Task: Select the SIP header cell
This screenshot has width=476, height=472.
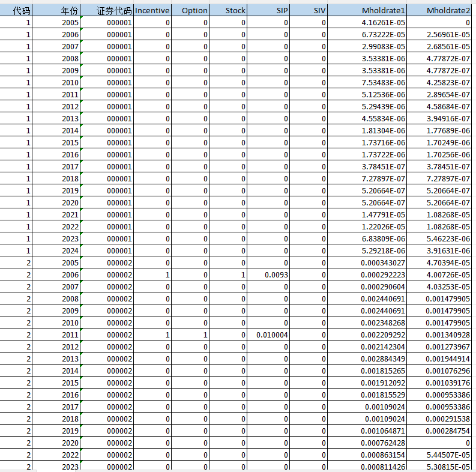Action: click(270, 10)
